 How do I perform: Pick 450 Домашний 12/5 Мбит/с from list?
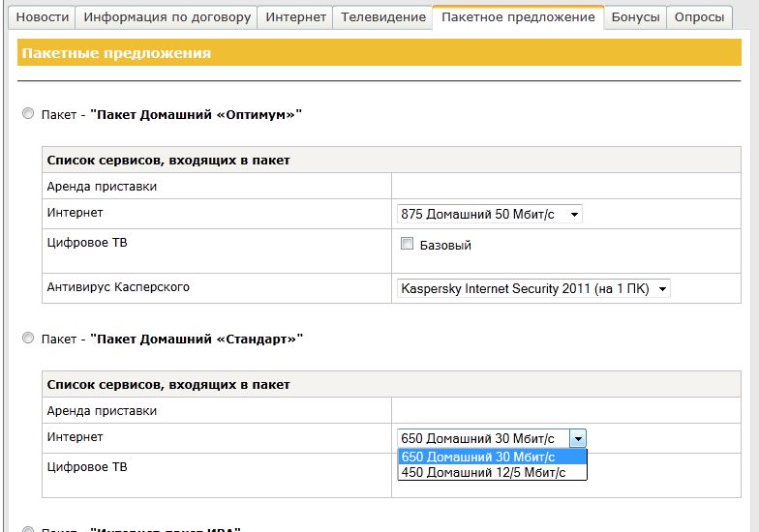click(492, 472)
